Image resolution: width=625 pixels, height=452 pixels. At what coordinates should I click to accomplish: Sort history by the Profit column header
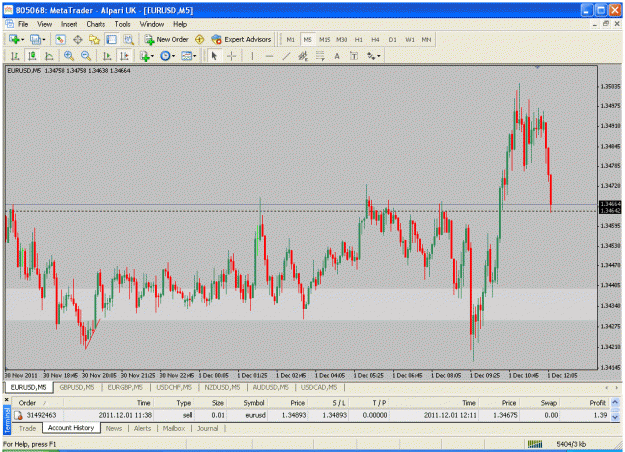coord(597,403)
